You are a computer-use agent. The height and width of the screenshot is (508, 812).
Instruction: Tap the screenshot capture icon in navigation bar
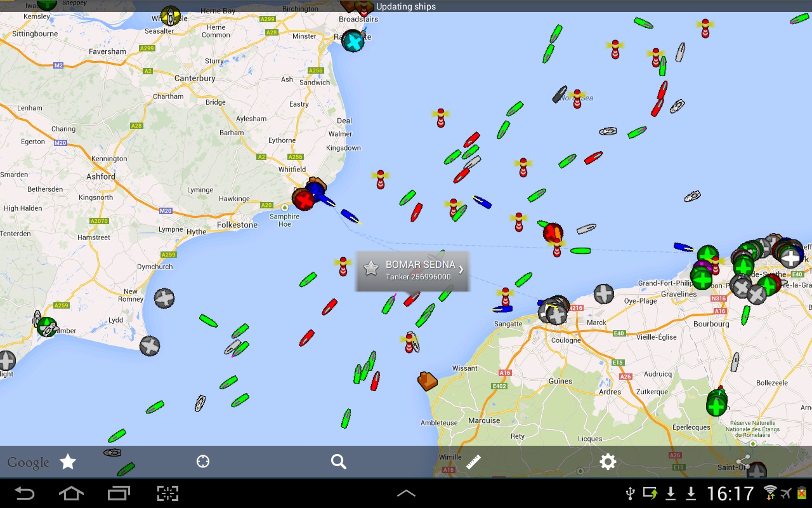coord(167,493)
